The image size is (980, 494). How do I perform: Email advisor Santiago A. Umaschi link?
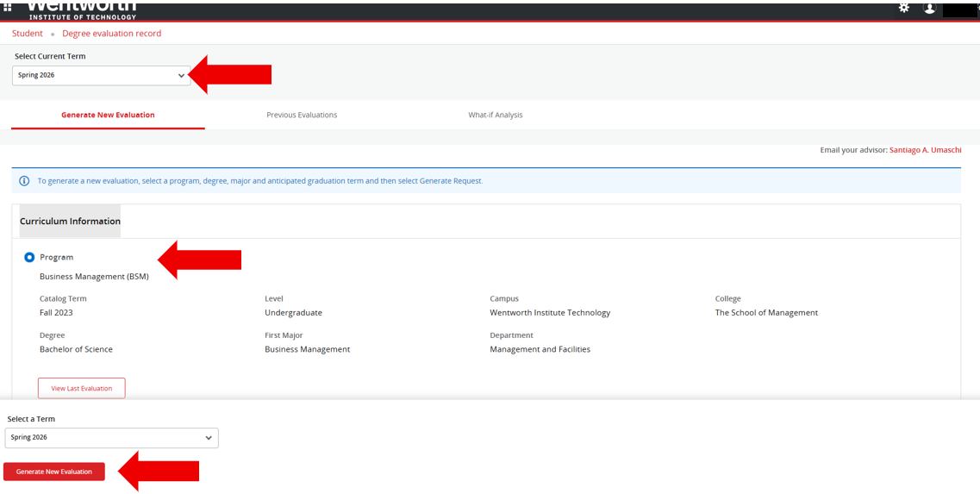click(925, 150)
